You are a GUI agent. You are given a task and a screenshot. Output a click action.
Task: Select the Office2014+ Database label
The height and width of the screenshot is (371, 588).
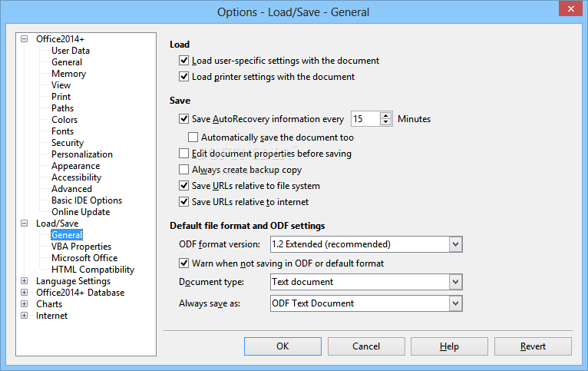[x=81, y=293]
